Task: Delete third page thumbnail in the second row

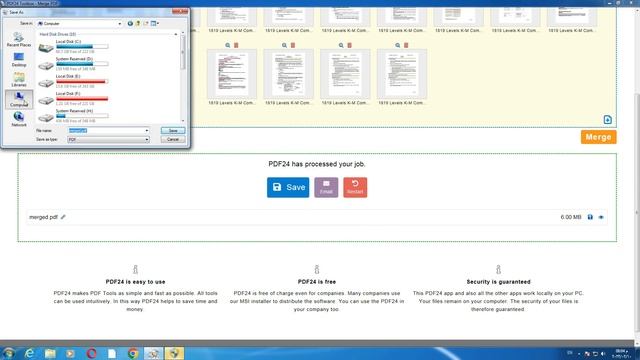Action: (349, 45)
